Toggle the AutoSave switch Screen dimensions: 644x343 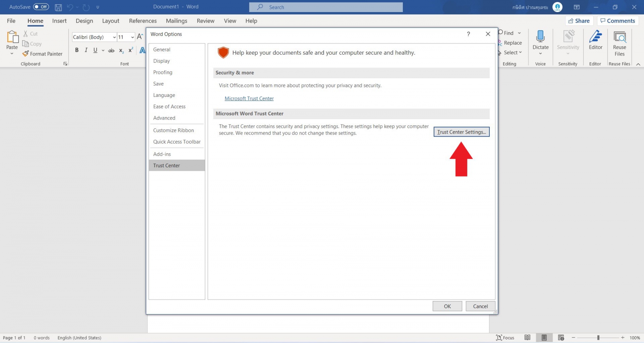tap(41, 7)
